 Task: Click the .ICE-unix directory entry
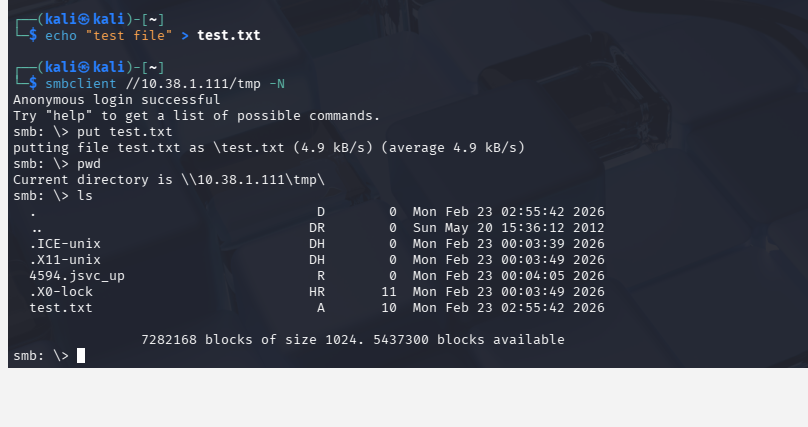coord(65,244)
